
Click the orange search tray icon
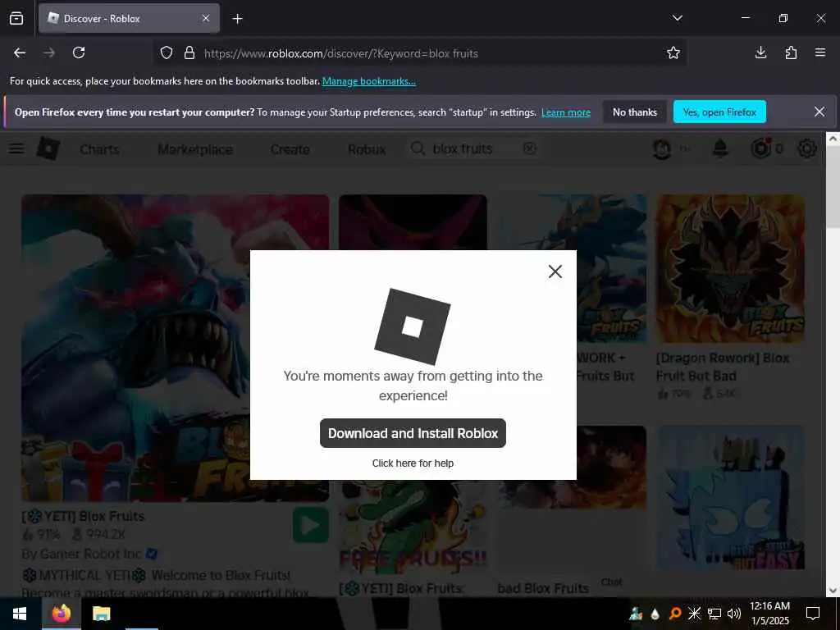(675, 614)
